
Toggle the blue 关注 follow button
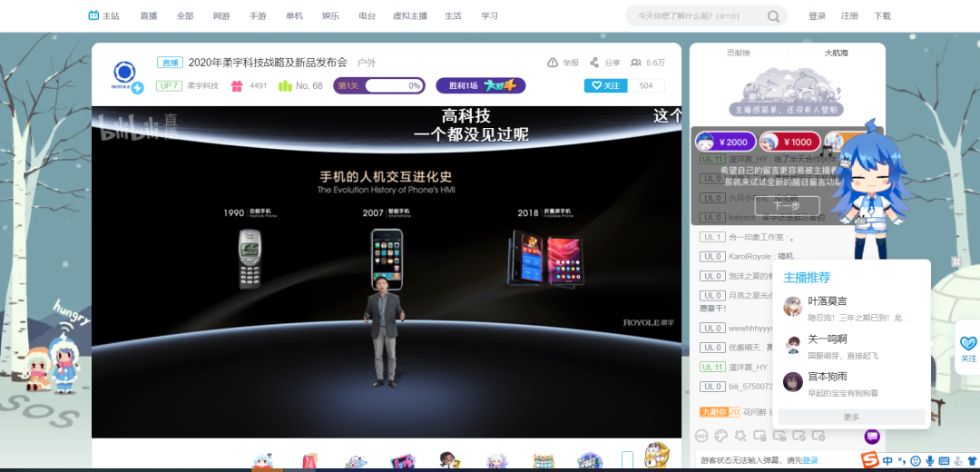point(604,85)
